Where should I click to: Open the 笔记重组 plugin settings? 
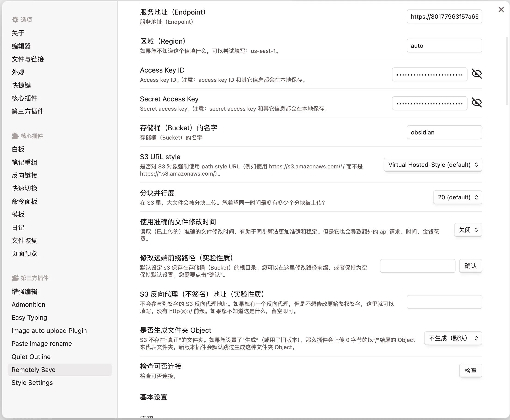(x=60, y=162)
